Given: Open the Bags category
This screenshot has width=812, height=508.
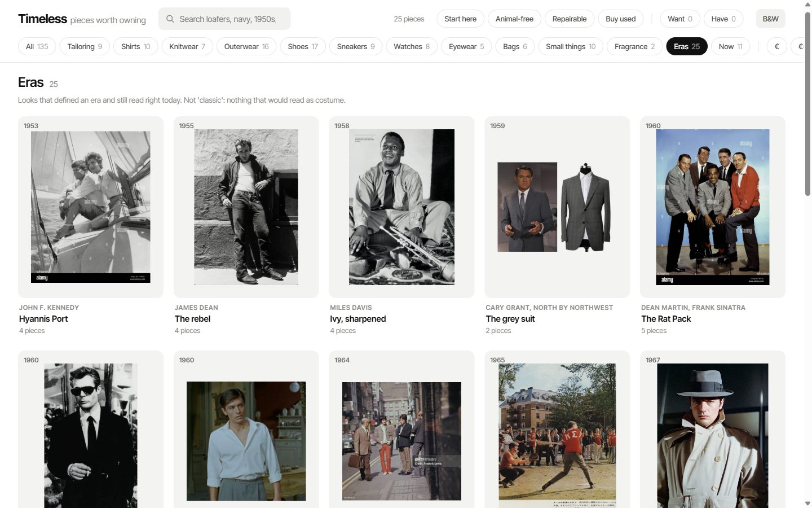Looking at the screenshot, I should 515,46.
